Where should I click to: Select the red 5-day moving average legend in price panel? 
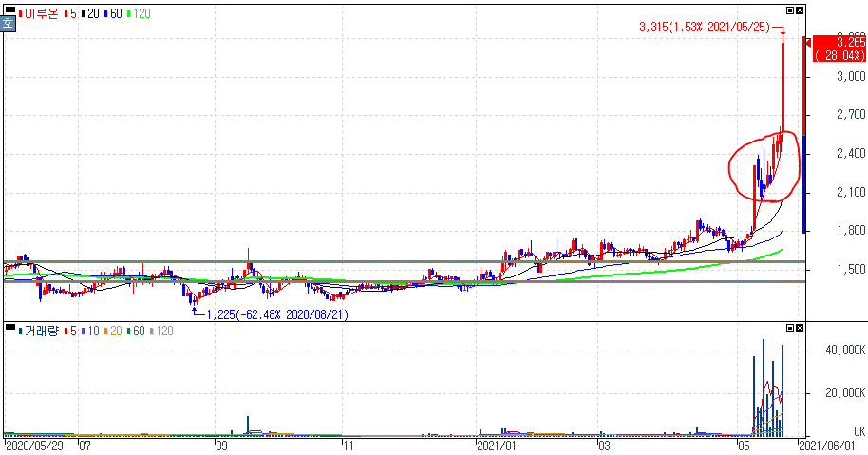71,14
